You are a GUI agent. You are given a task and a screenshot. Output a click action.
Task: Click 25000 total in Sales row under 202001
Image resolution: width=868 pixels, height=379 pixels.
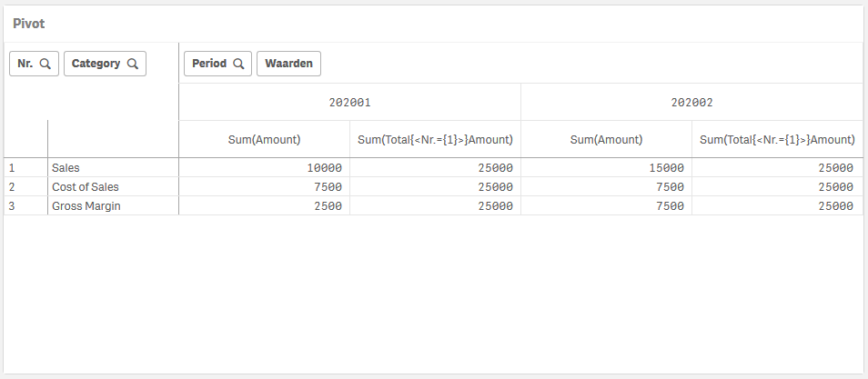coord(435,168)
